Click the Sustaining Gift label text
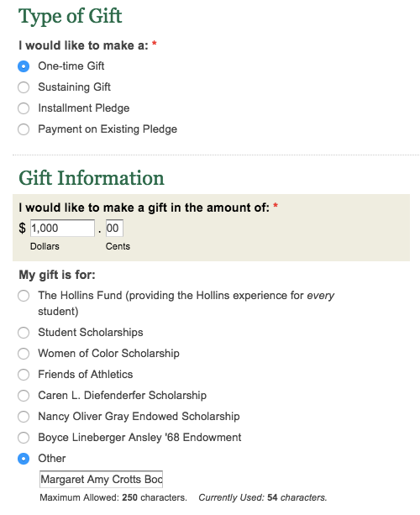Screen dimensions: 420x515 tap(74, 87)
